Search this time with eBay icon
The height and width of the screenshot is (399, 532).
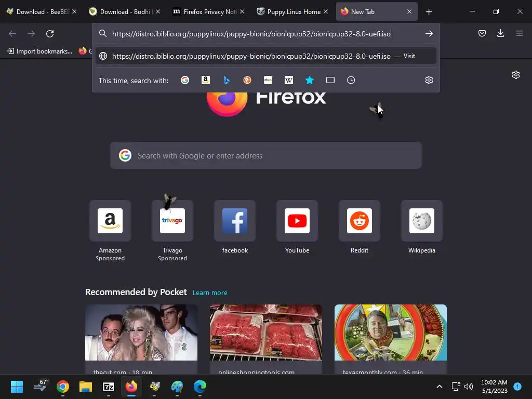click(268, 80)
